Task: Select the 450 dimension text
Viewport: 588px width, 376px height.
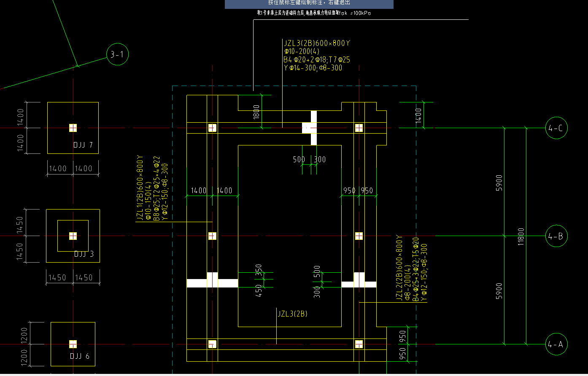Action: click(259, 290)
